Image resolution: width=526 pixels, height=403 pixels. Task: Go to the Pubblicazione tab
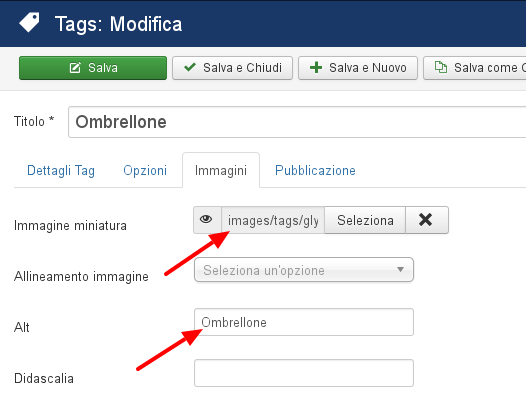pos(315,170)
